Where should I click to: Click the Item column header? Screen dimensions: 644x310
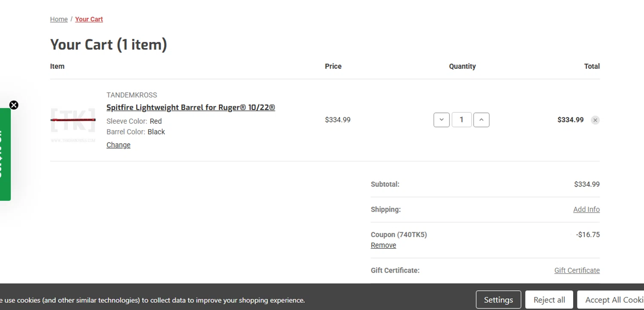(57, 67)
